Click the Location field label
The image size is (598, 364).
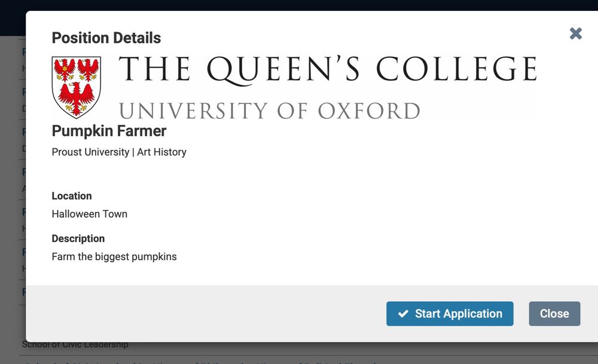(x=72, y=195)
